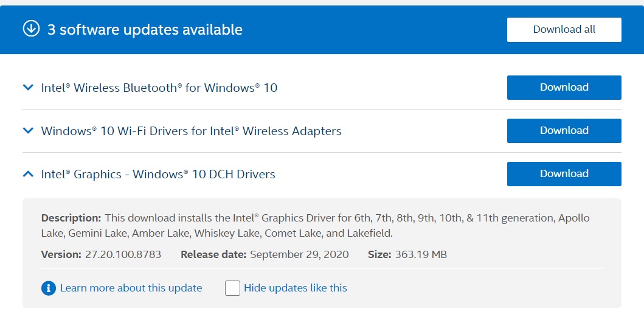The image size is (644, 314).
Task: Click the version number 27.20.100.8783
Action: (123, 254)
